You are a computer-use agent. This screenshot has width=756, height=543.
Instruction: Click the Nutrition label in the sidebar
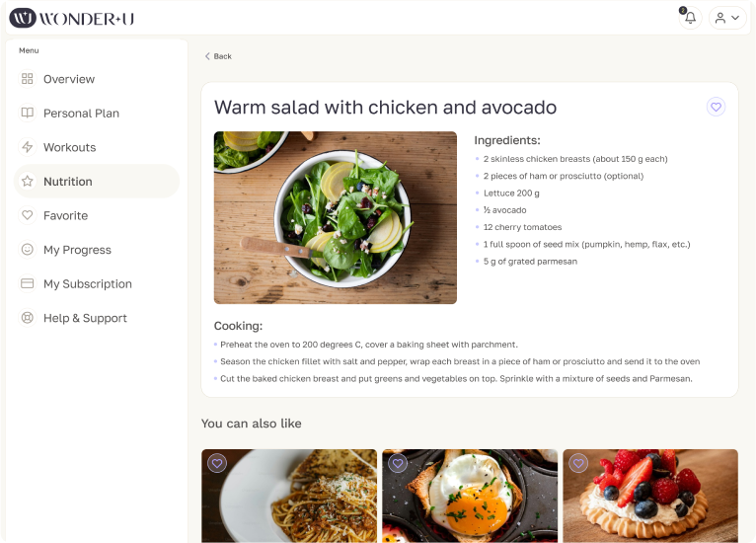pyautogui.click(x=68, y=182)
